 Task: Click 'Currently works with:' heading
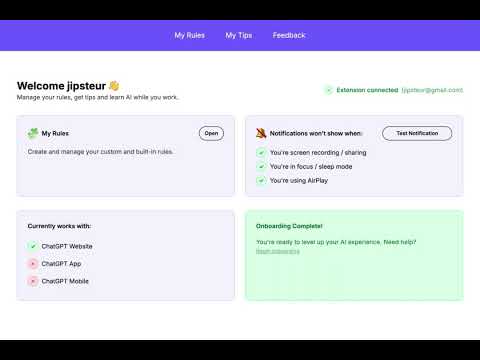(x=59, y=226)
